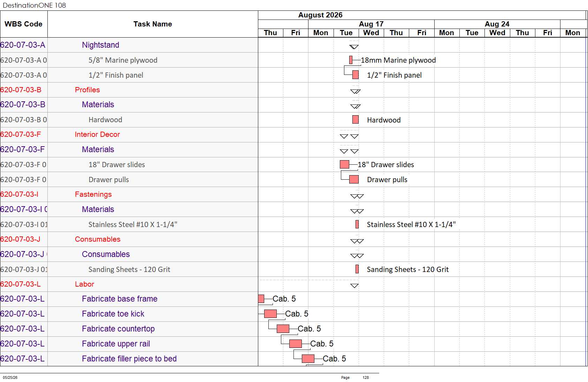588x382 pixels.
Task: Click the Gantt bar beside 18mm Marine plywood
Action: [351, 60]
